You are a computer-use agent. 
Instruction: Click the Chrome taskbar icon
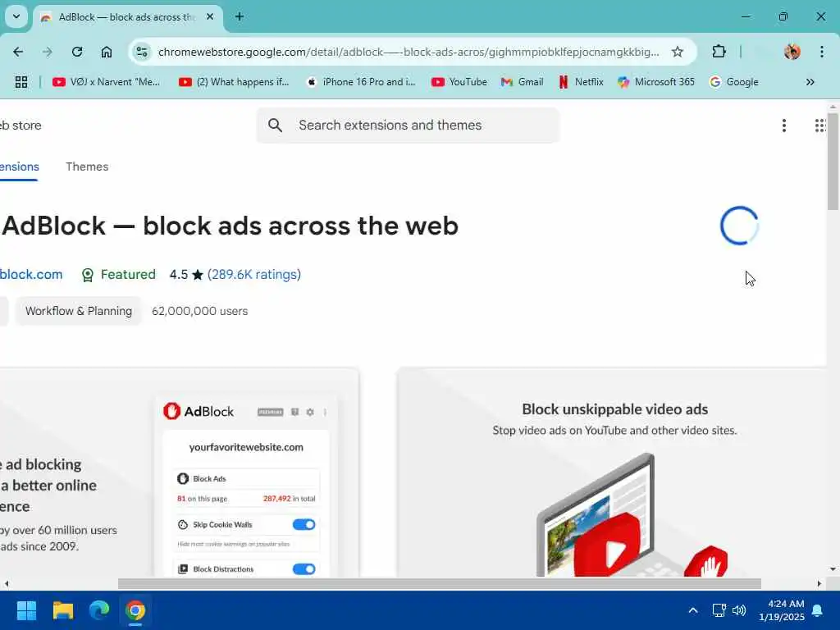135,610
